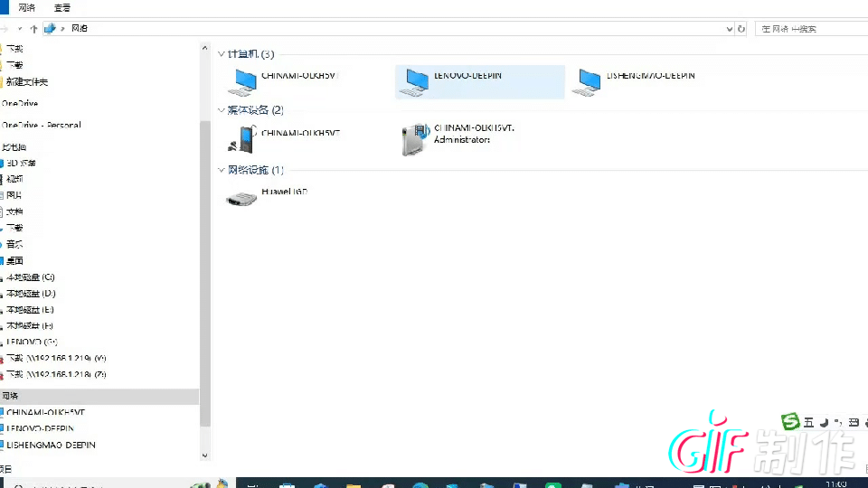The width and height of the screenshot is (868, 488).
Task: Select 视频 folder in sidebar
Action: pyautogui.click(x=14, y=179)
